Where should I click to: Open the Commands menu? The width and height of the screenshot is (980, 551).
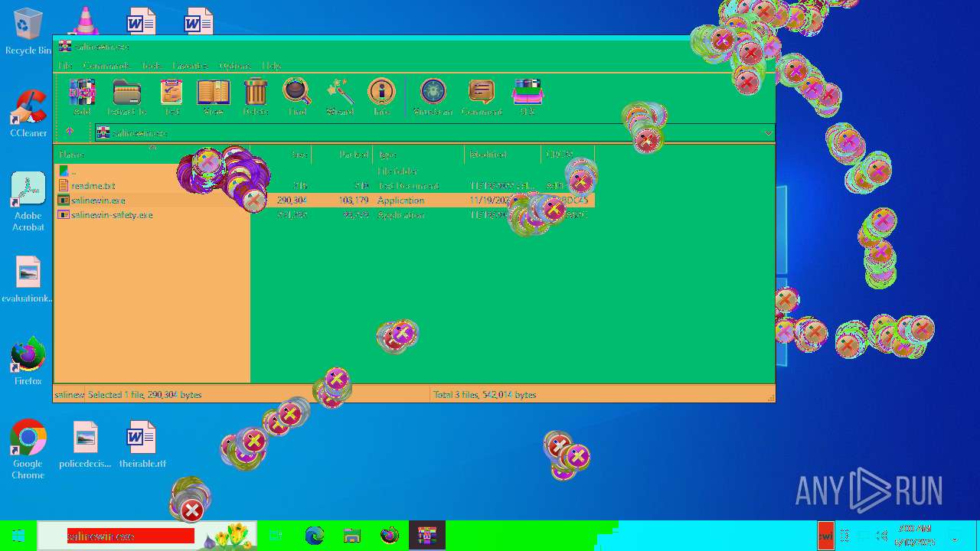point(106,66)
